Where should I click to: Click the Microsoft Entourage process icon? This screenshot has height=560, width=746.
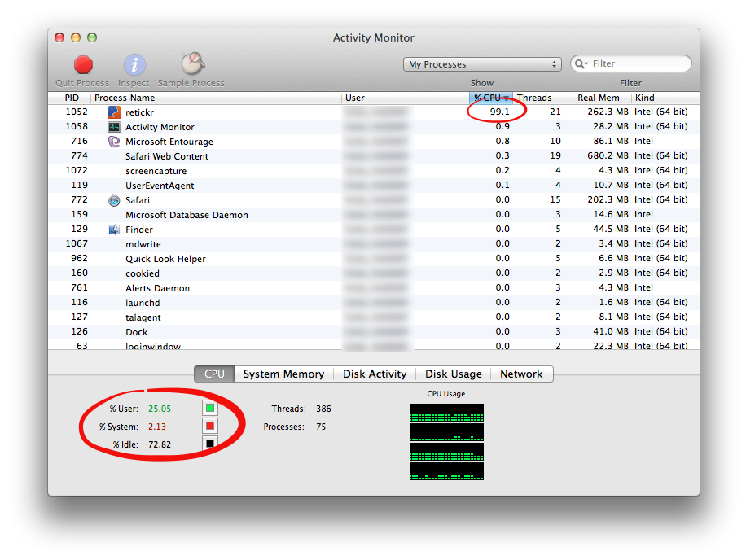(x=114, y=142)
